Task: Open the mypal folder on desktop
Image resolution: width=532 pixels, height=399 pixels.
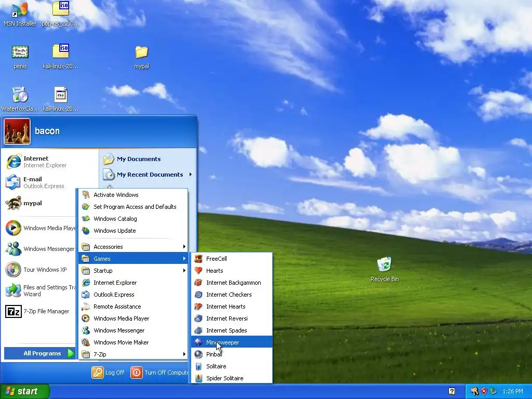Action: point(141,57)
